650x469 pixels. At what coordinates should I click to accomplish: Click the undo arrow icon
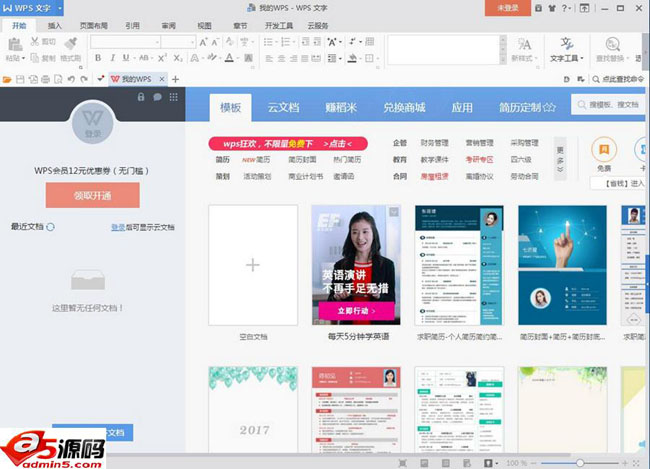click(x=71, y=79)
